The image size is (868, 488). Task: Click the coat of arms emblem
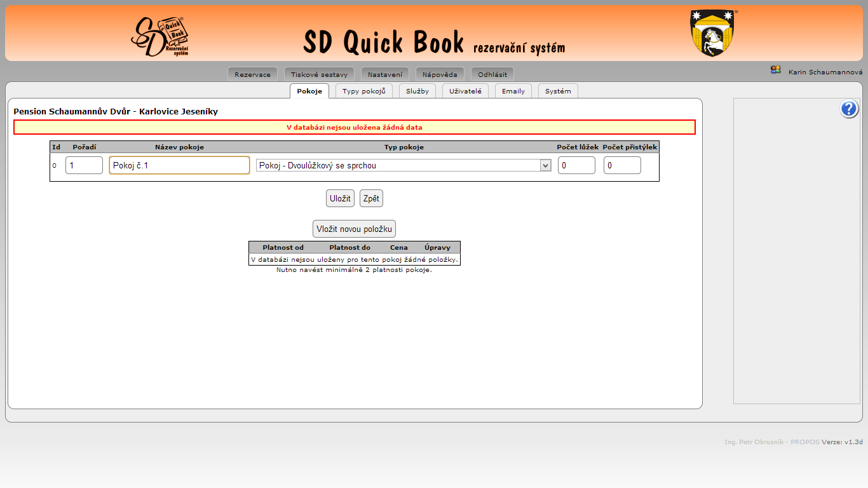(x=712, y=33)
